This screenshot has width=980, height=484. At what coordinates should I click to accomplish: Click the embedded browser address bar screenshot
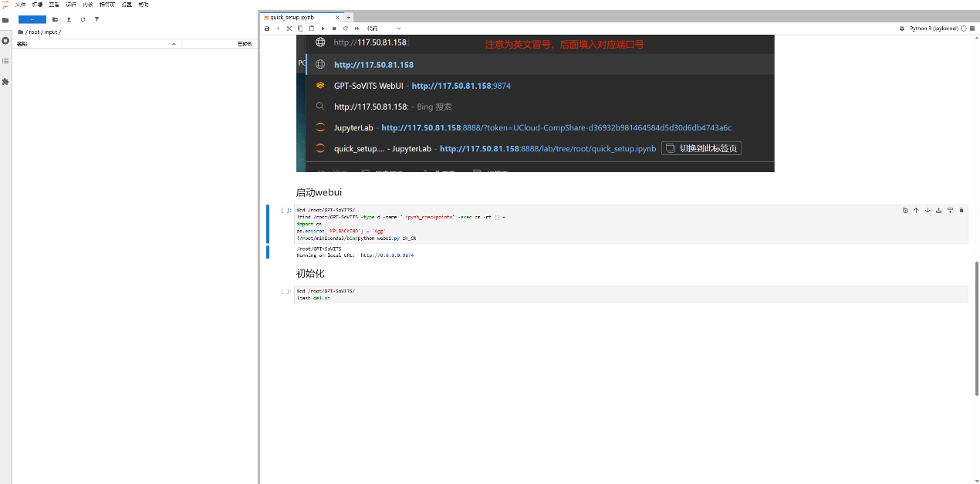click(536, 103)
